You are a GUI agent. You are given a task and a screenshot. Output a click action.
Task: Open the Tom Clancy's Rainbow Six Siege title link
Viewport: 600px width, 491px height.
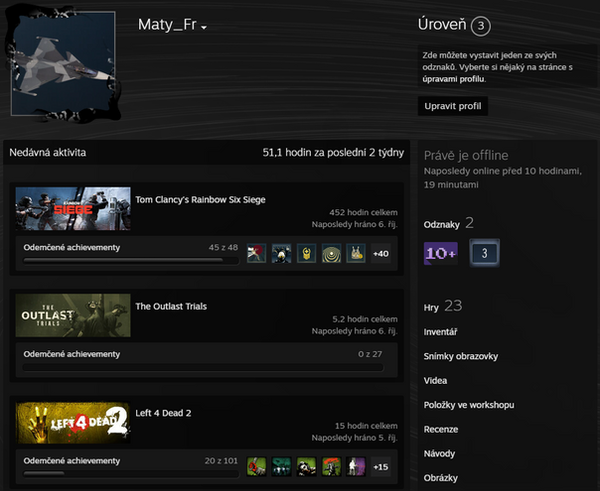(x=200, y=200)
